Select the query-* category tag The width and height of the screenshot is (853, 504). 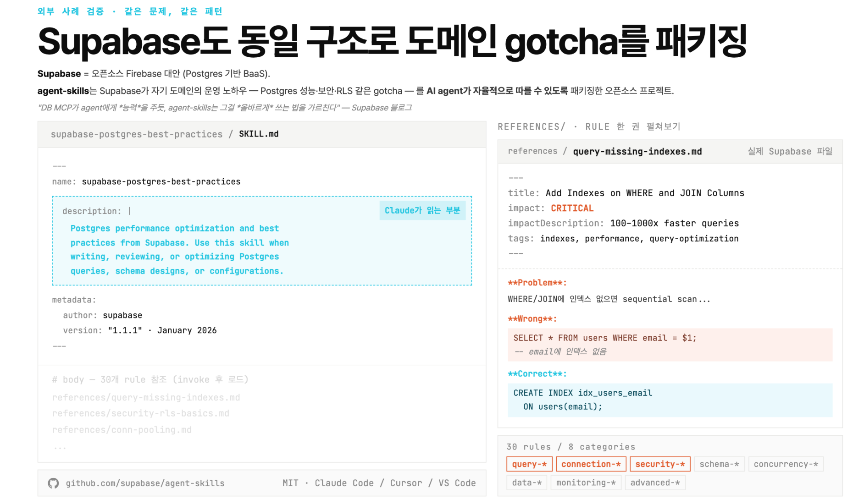point(529,464)
